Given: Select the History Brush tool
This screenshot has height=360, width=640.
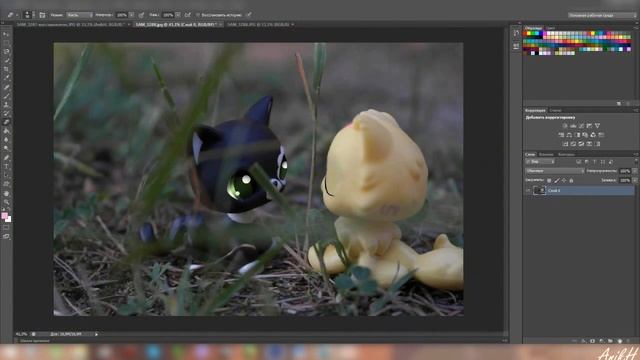Looking at the screenshot, I should pos(6,113).
